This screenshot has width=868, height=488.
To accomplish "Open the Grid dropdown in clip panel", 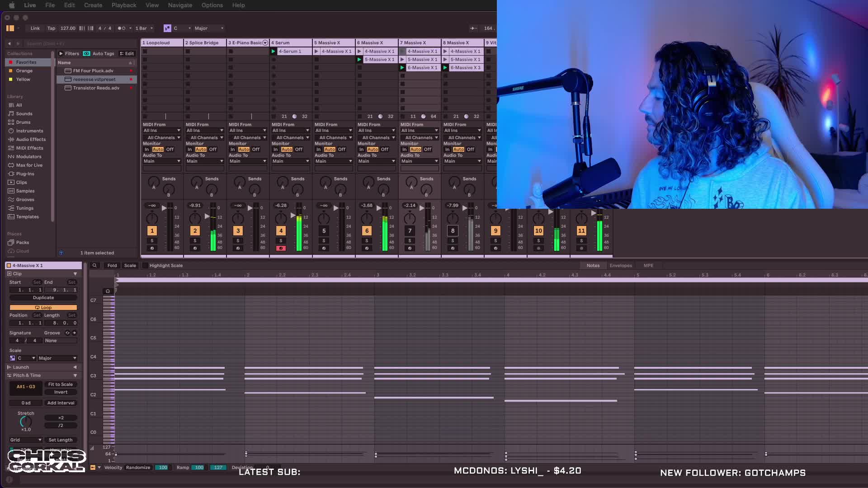I will pyautogui.click(x=26, y=440).
